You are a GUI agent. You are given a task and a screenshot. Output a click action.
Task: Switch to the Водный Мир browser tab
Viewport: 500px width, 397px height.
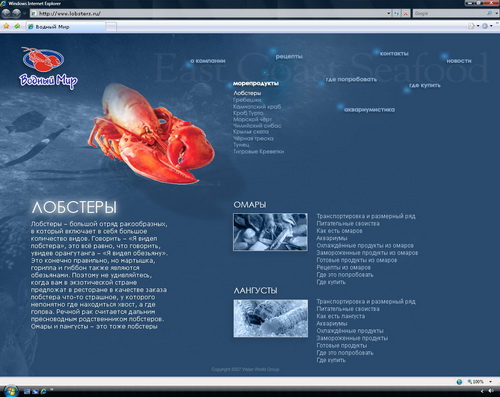click(x=66, y=27)
